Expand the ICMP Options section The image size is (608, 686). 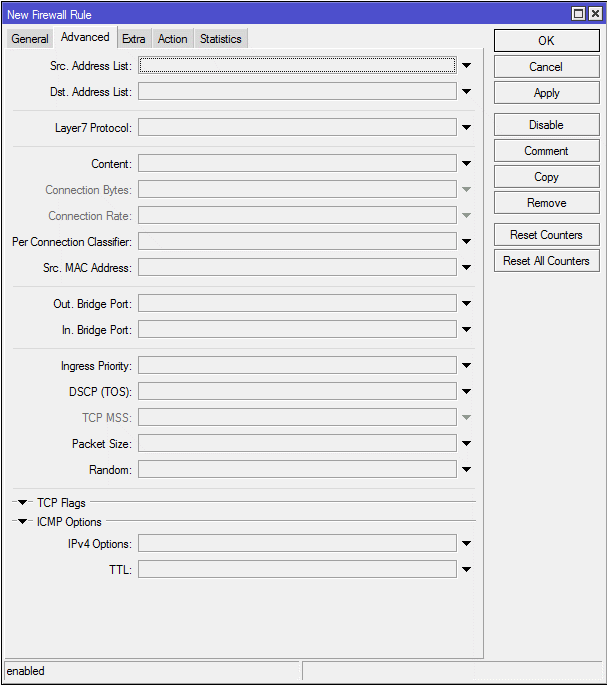pos(22,522)
